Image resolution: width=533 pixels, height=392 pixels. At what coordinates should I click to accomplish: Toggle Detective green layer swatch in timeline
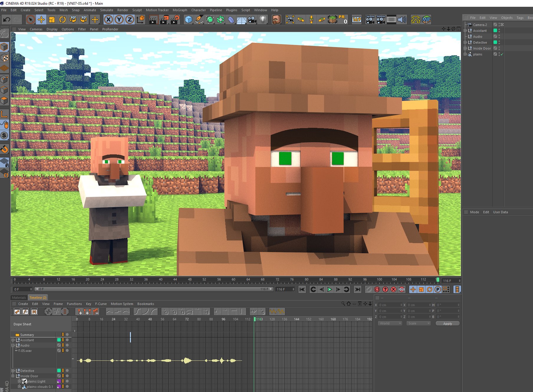coord(59,371)
